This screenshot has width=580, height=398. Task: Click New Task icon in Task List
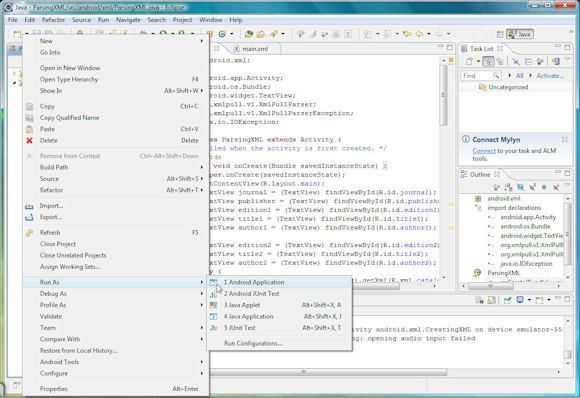pos(469,62)
